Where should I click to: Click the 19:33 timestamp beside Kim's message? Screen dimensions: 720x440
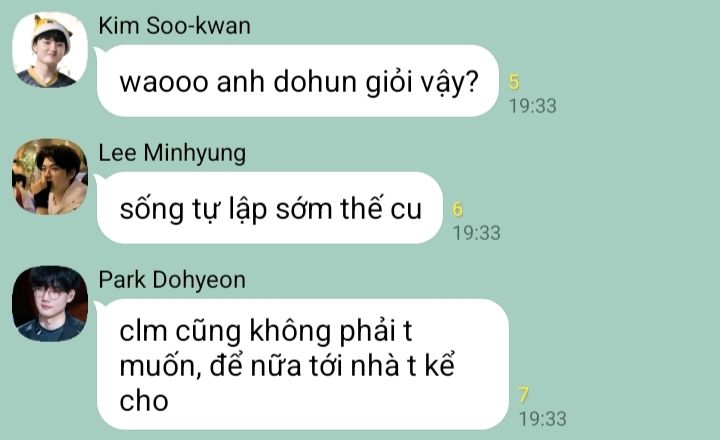click(533, 106)
